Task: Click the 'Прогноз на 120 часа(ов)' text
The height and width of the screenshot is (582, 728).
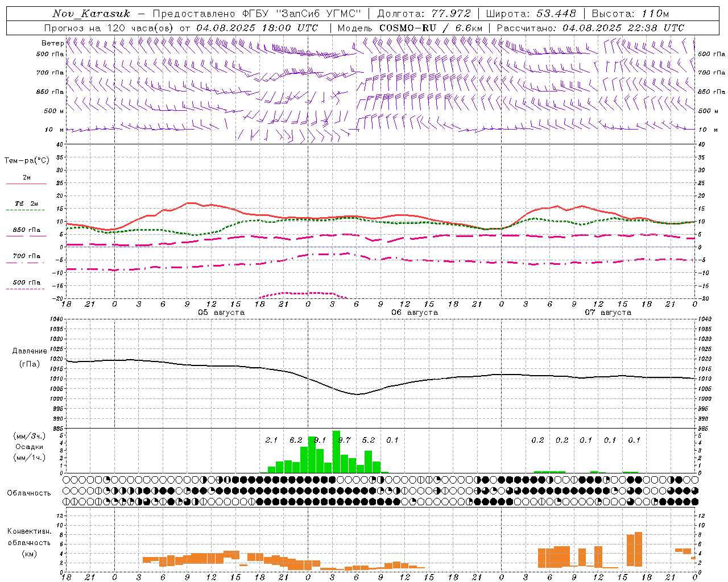Action: pos(110,28)
